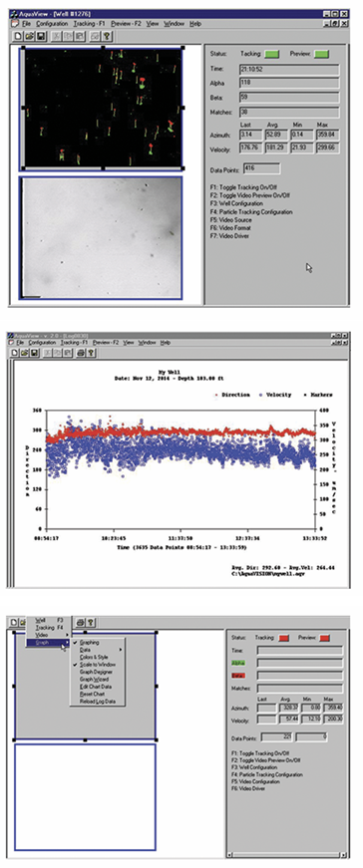Viewport: 363px width, 868px height.
Task: Uncheck the Graphing option in the submenu
Action: coord(89,643)
